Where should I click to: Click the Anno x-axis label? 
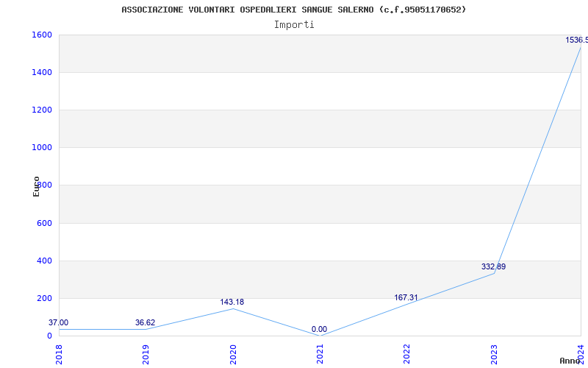pyautogui.click(x=571, y=361)
